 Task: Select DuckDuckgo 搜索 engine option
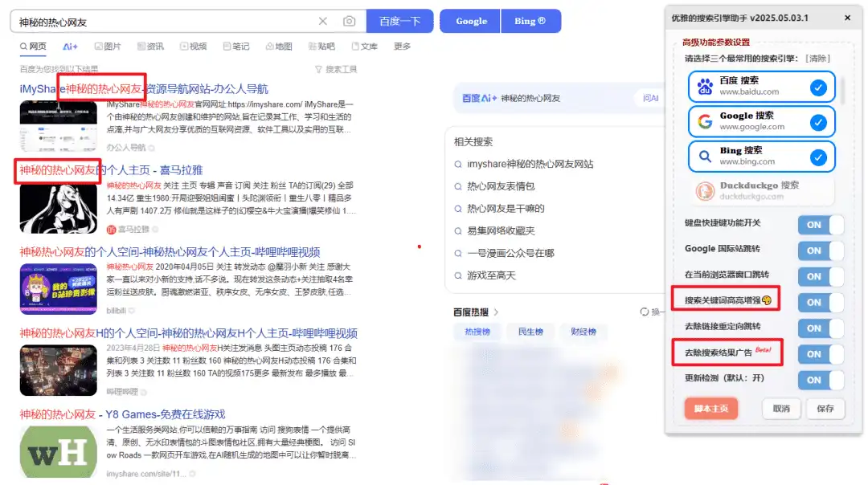pyautogui.click(x=761, y=191)
